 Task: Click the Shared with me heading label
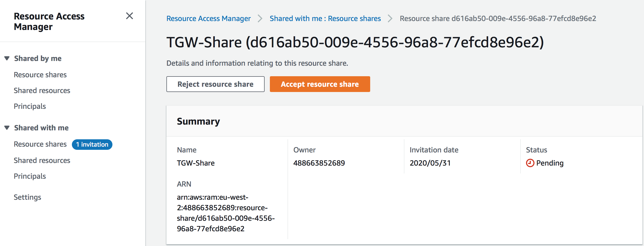(41, 128)
